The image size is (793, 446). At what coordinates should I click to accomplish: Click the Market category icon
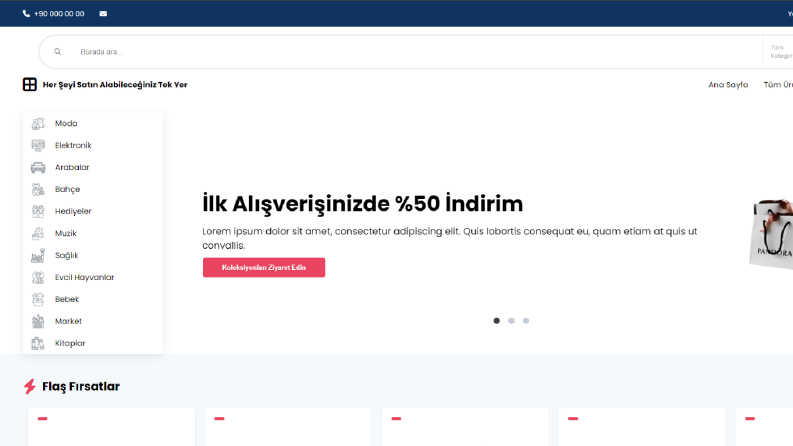[38, 321]
